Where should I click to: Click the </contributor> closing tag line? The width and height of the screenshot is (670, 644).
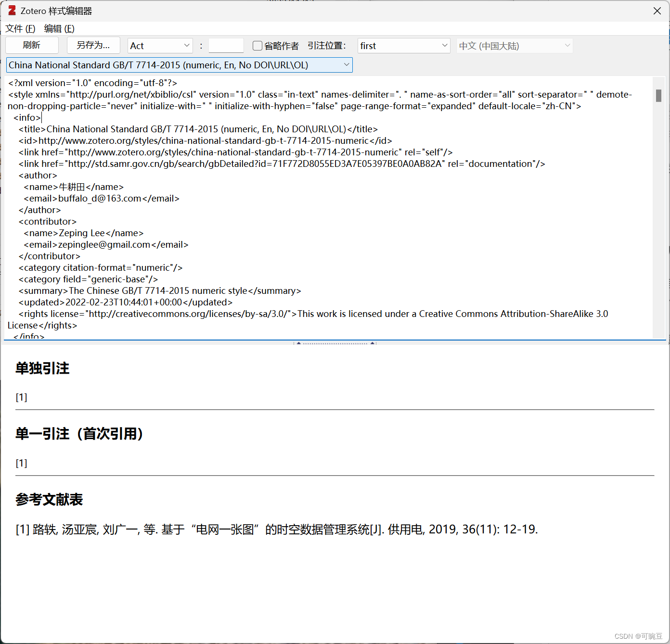coord(50,256)
